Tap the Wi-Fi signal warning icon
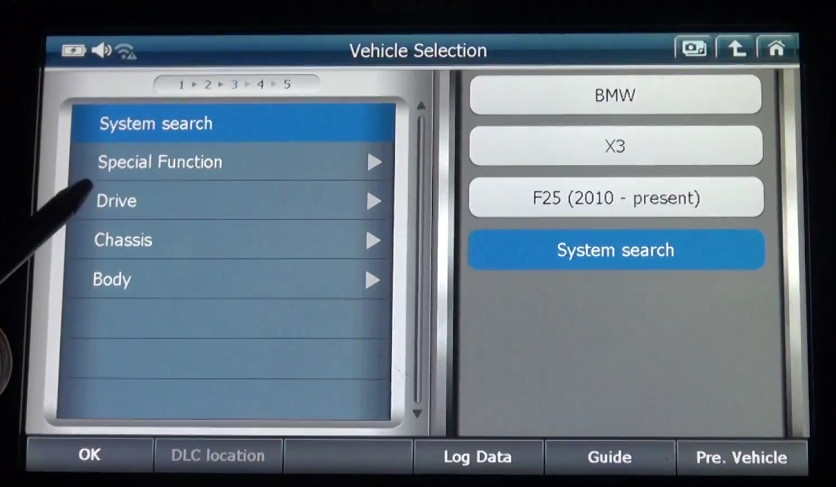836x487 pixels. point(126,51)
